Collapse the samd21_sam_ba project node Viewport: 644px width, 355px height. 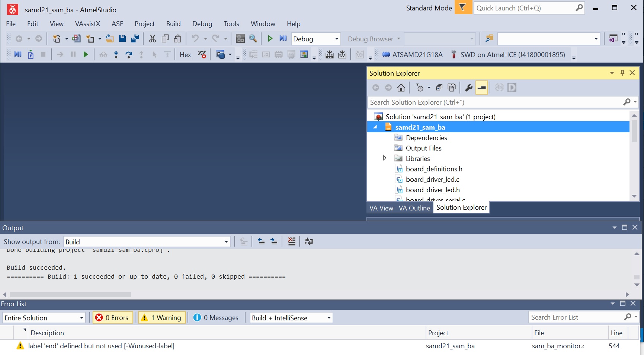pos(375,127)
